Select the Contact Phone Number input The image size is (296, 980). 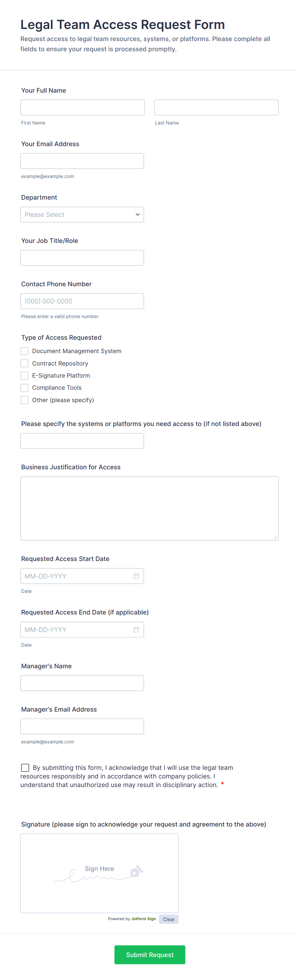tap(82, 301)
